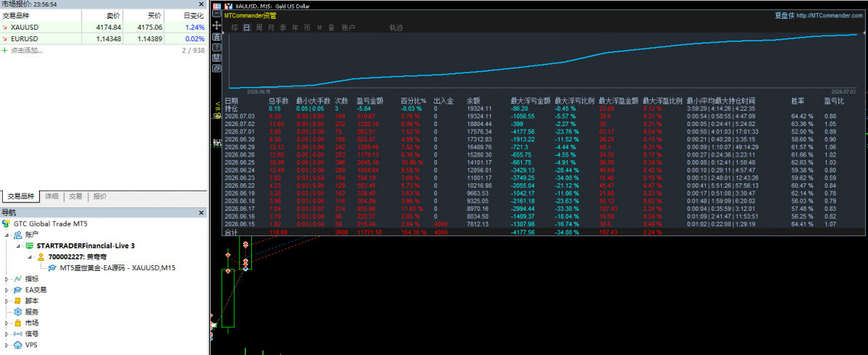Select the 日 daily tab in MTCommander

[246, 27]
